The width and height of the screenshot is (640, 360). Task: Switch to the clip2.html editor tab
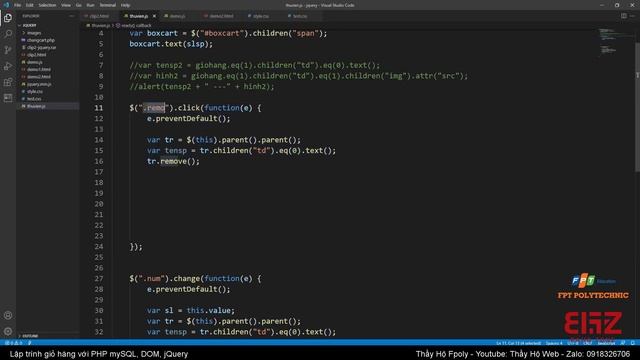(x=99, y=16)
